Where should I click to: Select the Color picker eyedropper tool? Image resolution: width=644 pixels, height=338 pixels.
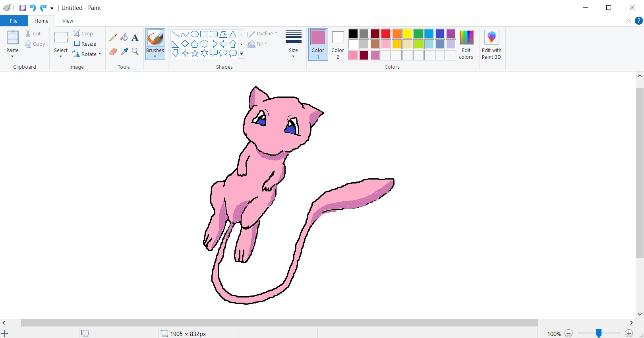[124, 52]
